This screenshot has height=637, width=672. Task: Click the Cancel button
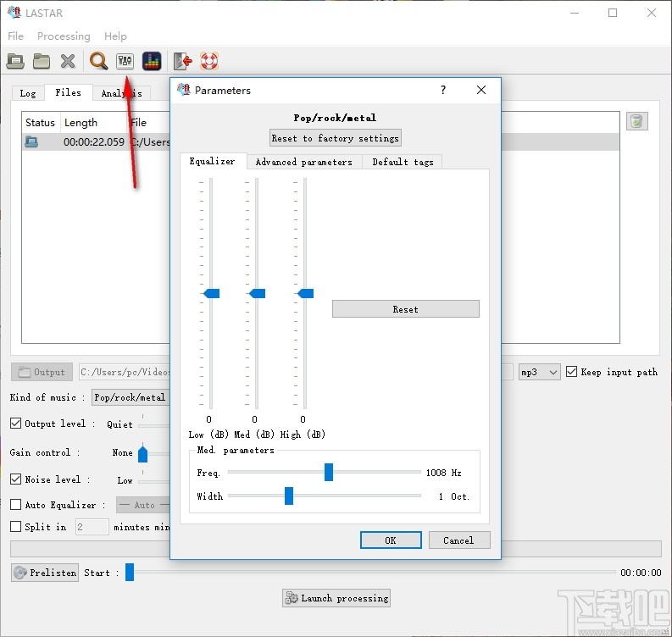pos(458,540)
